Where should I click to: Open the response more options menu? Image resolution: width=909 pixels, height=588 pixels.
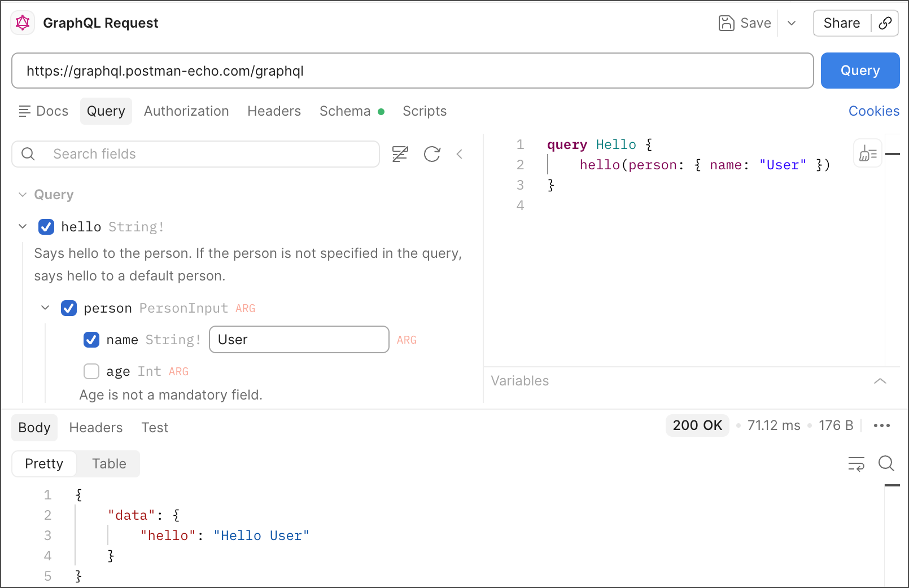pyautogui.click(x=881, y=425)
